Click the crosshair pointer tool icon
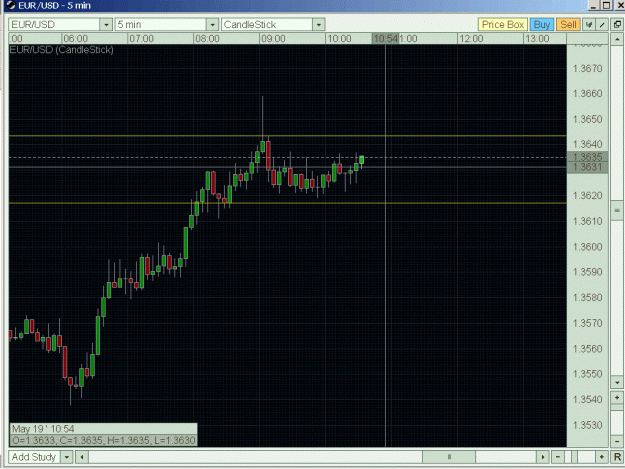Screen dimensions: 625x469 589,25
